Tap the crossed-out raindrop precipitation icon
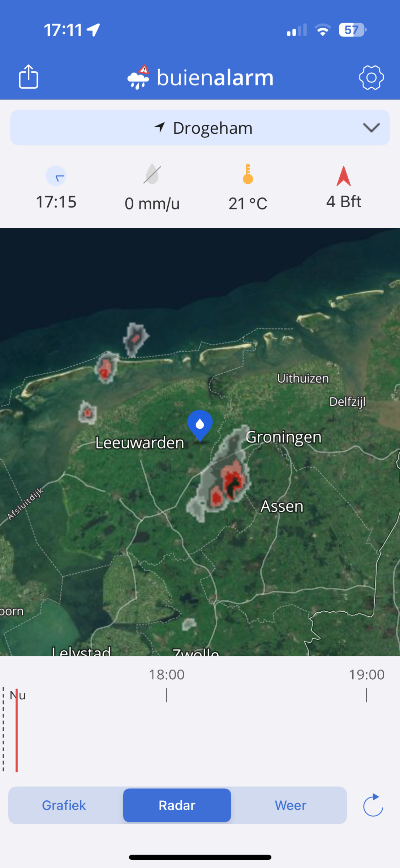The image size is (400, 868). coord(152,174)
